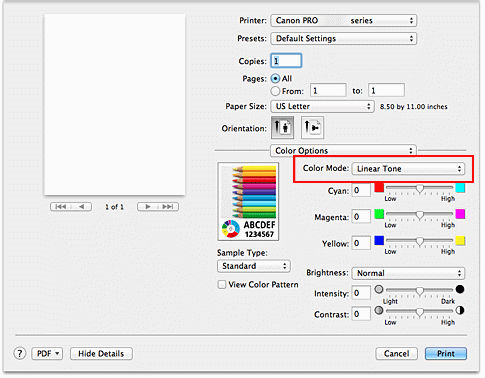Click the Cancel button
485x378 pixels.
click(x=396, y=353)
